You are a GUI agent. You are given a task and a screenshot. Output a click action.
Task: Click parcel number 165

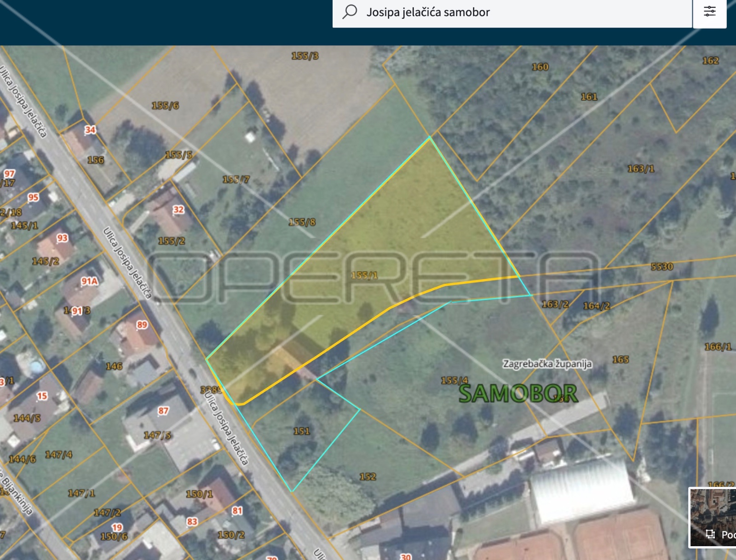pos(621,359)
